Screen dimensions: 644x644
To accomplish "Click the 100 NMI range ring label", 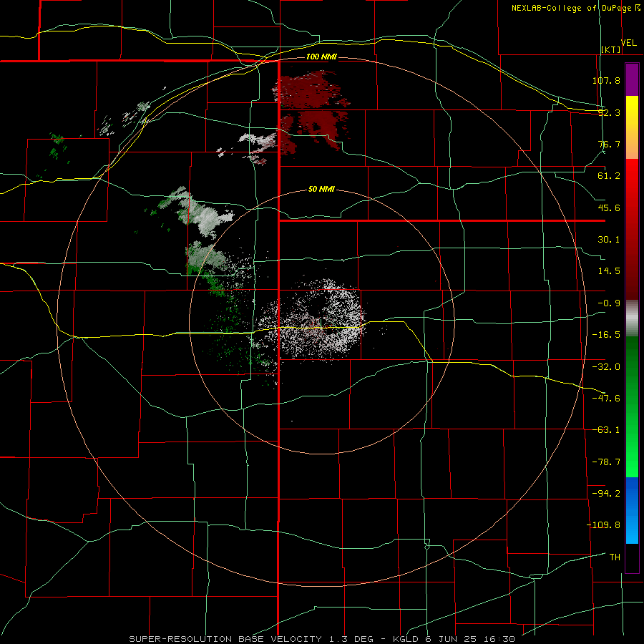I will click(x=321, y=57).
